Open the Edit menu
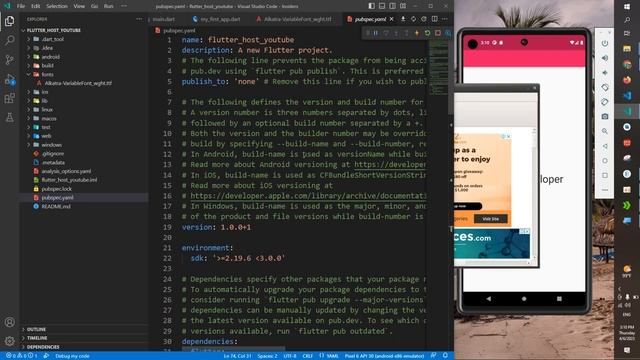 (x=36, y=6)
